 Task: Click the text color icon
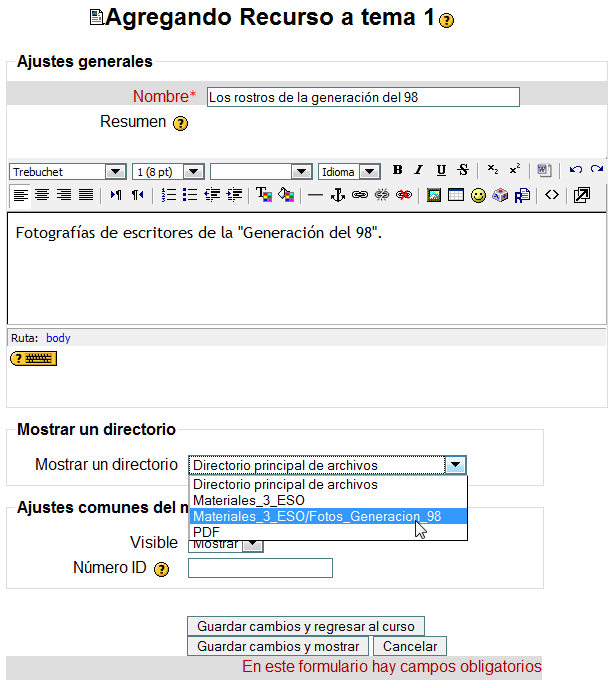[264, 195]
